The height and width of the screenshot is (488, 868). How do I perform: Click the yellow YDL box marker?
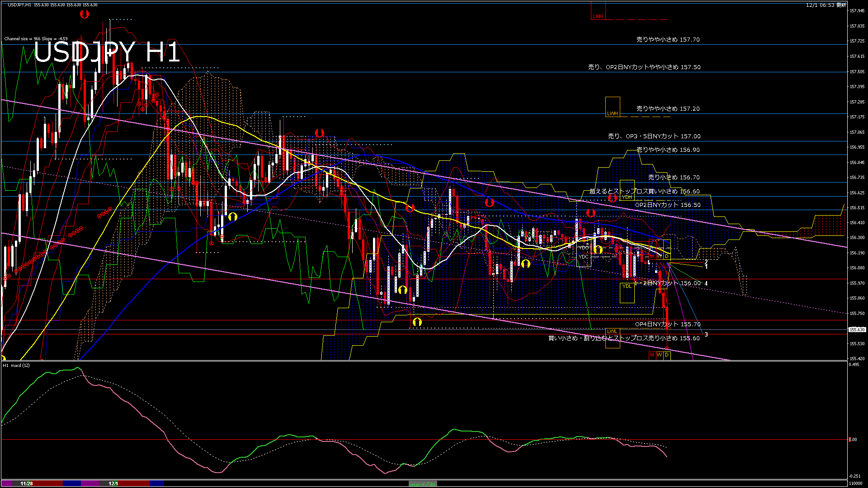pos(627,286)
